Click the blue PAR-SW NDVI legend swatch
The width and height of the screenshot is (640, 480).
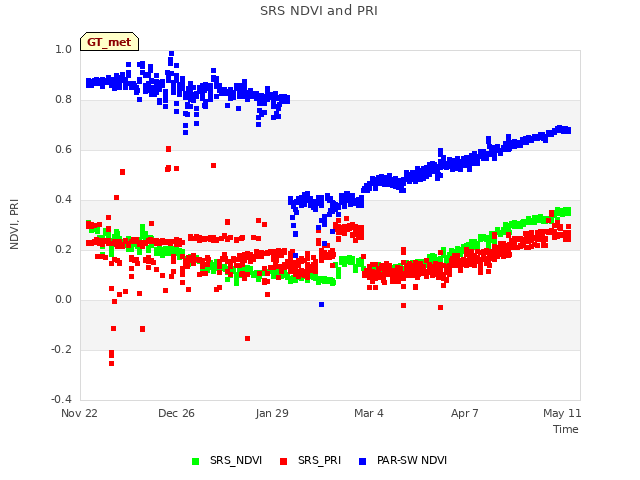[362, 461]
